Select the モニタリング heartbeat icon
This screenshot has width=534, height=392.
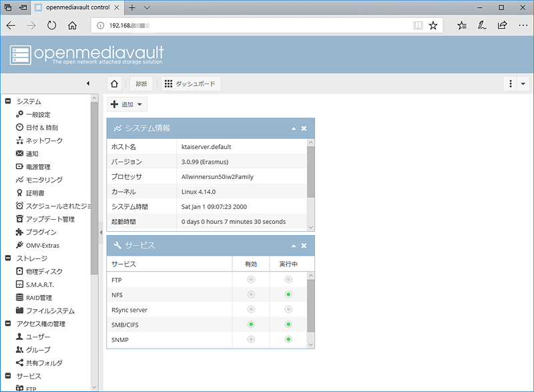click(x=20, y=180)
